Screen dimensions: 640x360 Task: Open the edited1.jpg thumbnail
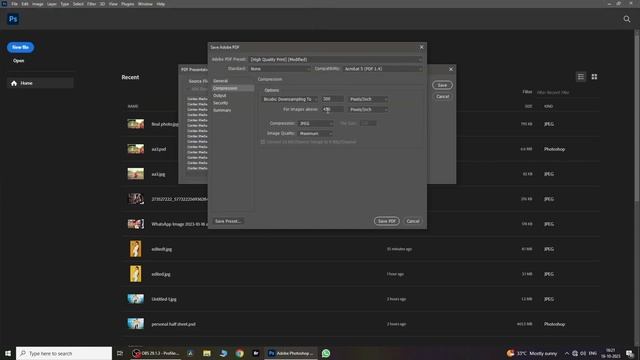pos(136,249)
